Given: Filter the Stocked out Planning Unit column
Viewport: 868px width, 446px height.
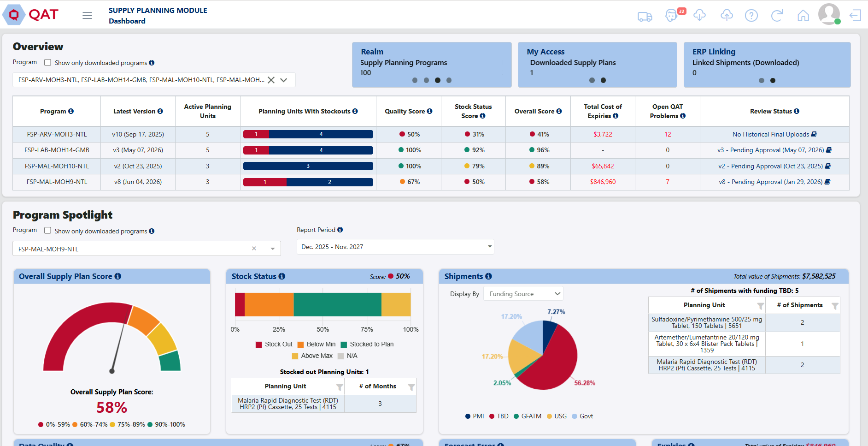Looking at the screenshot, I should click(x=340, y=387).
